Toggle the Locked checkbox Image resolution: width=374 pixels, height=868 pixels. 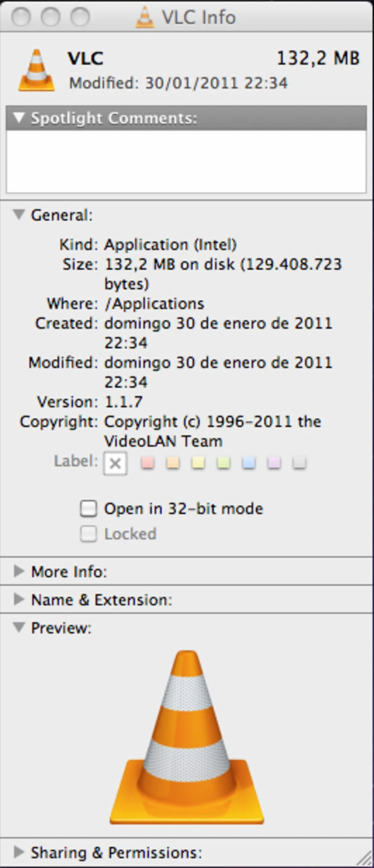point(89,534)
